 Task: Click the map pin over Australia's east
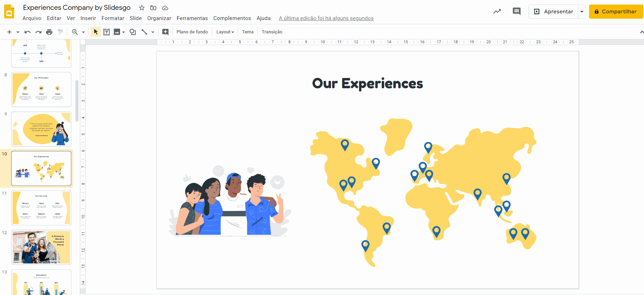(x=525, y=234)
